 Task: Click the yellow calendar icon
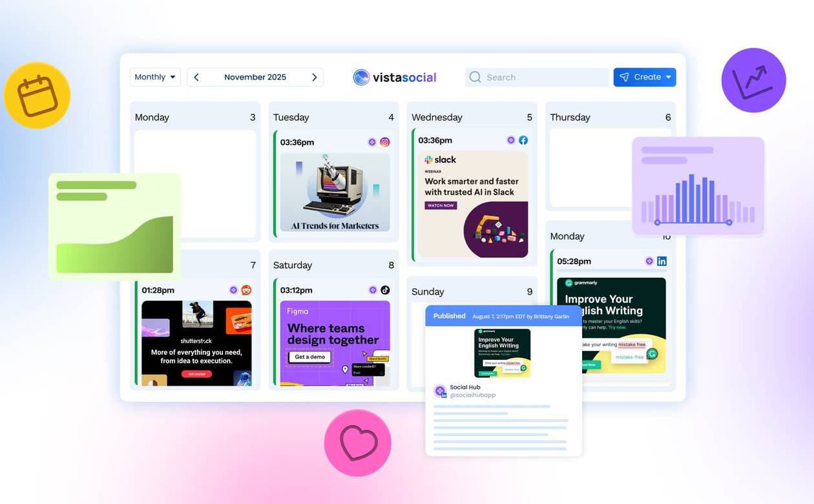[x=37, y=96]
